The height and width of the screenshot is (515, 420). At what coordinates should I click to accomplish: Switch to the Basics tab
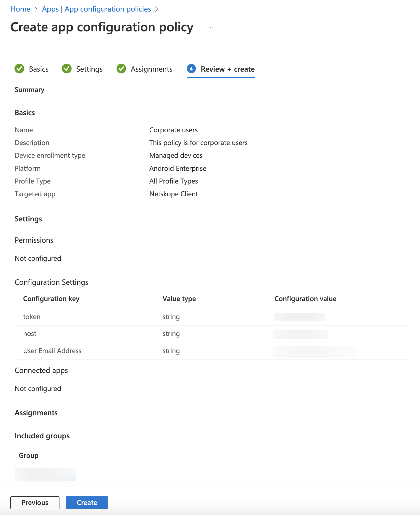coord(38,69)
